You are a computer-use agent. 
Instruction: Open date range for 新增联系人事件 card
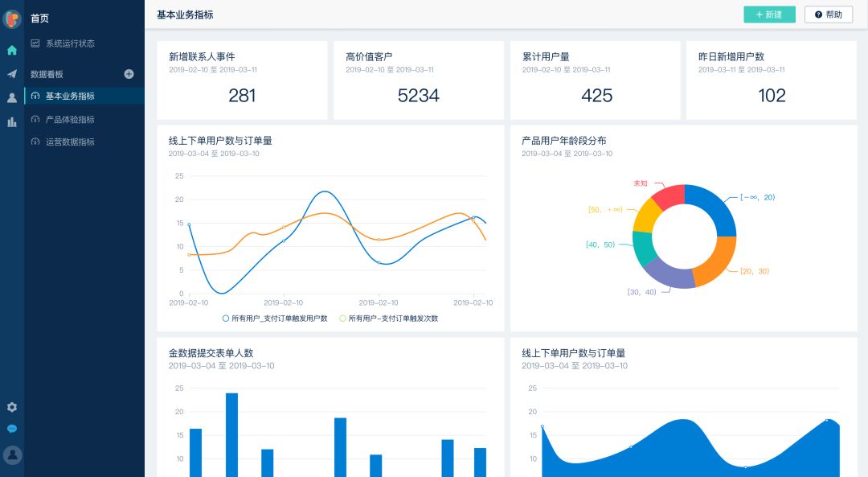click(x=213, y=69)
